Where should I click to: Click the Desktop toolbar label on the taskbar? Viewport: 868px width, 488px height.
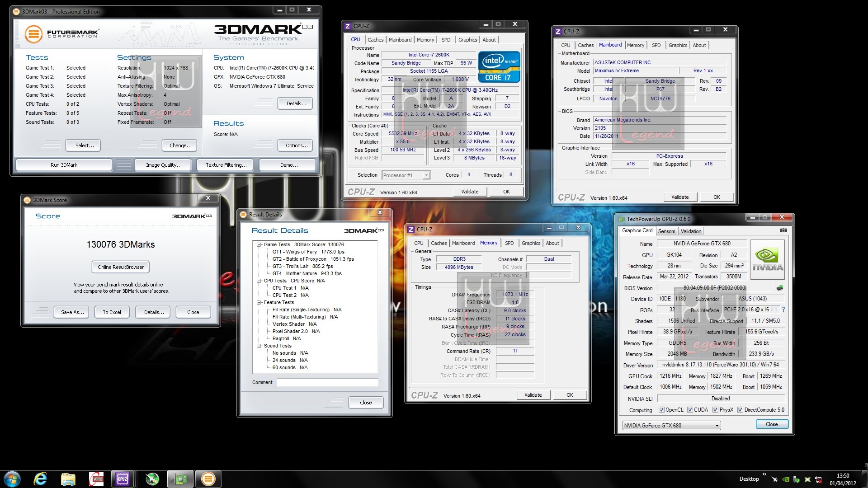[749, 479]
